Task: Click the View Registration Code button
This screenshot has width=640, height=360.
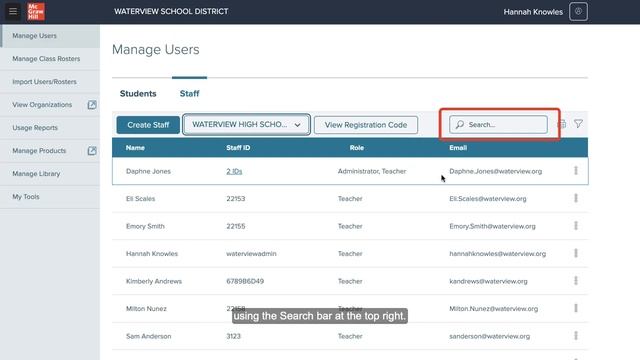Action: (x=366, y=125)
